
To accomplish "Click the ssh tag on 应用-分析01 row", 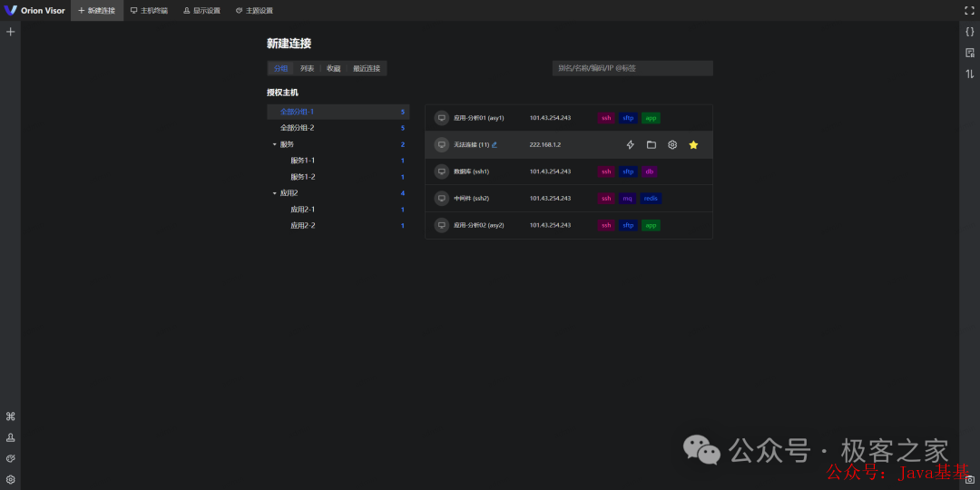I will point(606,117).
